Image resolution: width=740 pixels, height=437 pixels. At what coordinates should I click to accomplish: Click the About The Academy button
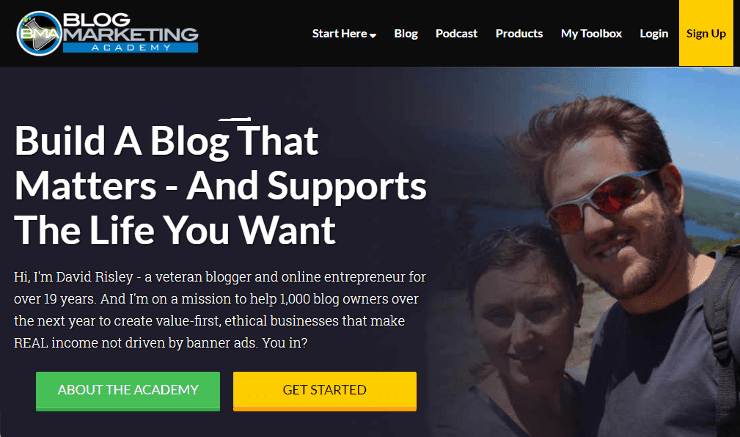click(x=128, y=391)
